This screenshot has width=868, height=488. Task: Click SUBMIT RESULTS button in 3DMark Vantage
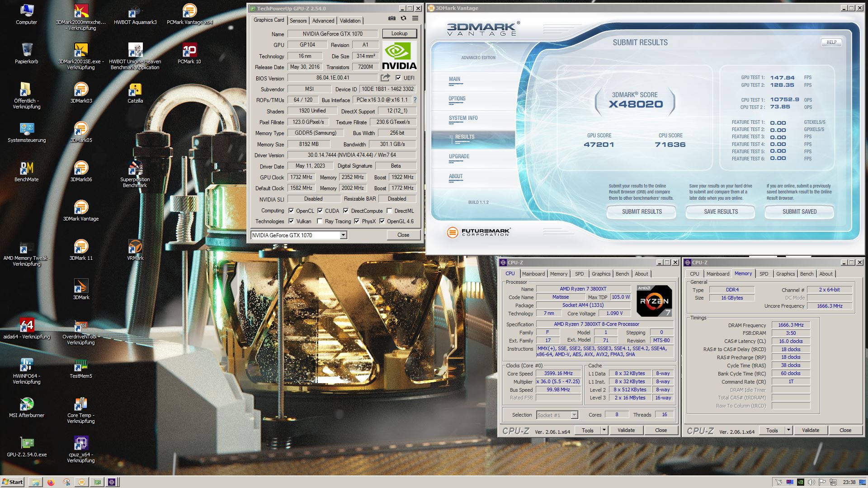pyautogui.click(x=642, y=211)
